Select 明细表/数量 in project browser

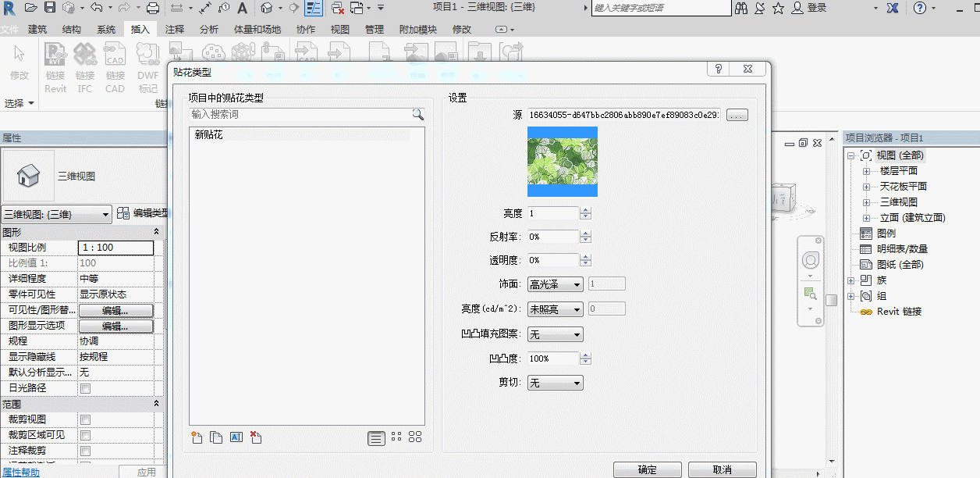coord(902,249)
